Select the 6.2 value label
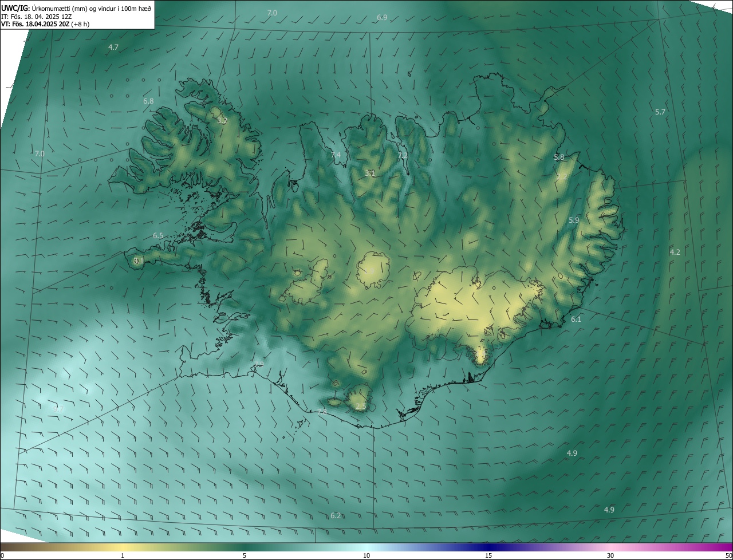This screenshot has width=733, height=560. 336,516
